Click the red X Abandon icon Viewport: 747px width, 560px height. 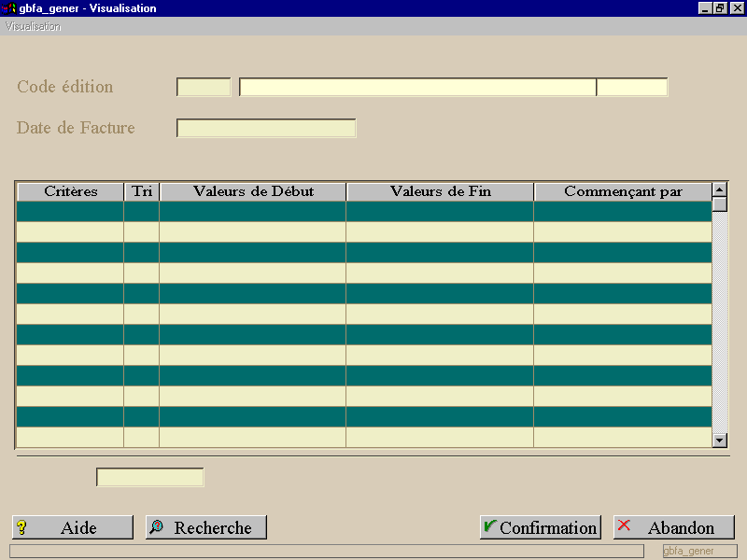[x=624, y=525]
